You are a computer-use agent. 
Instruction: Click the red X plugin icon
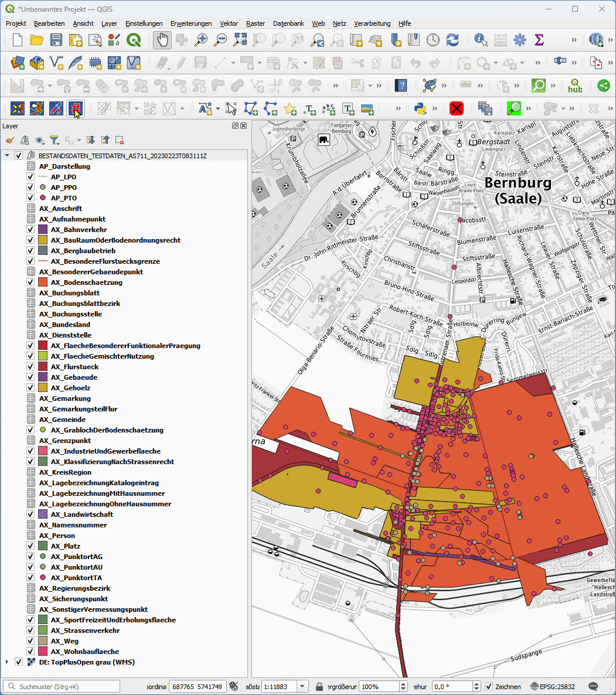[457, 108]
